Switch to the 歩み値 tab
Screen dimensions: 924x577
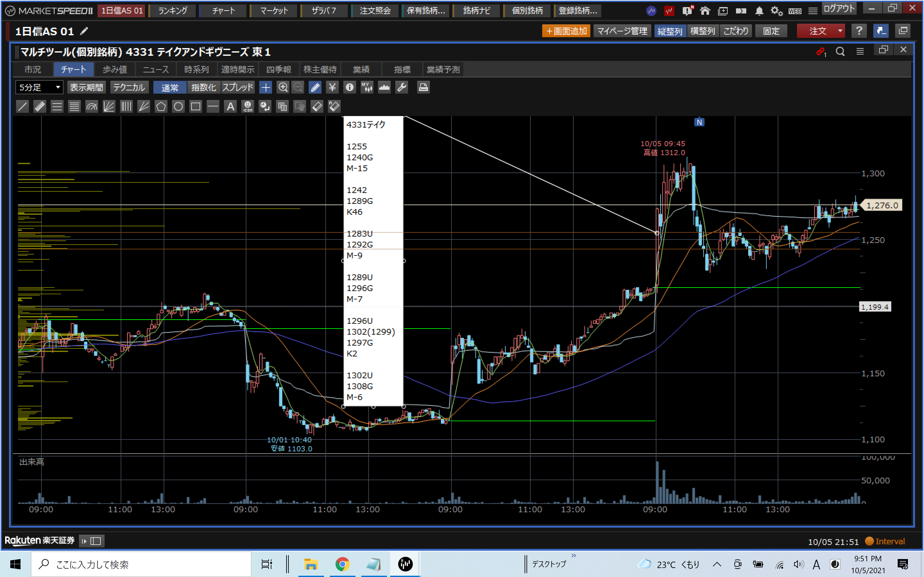point(115,70)
